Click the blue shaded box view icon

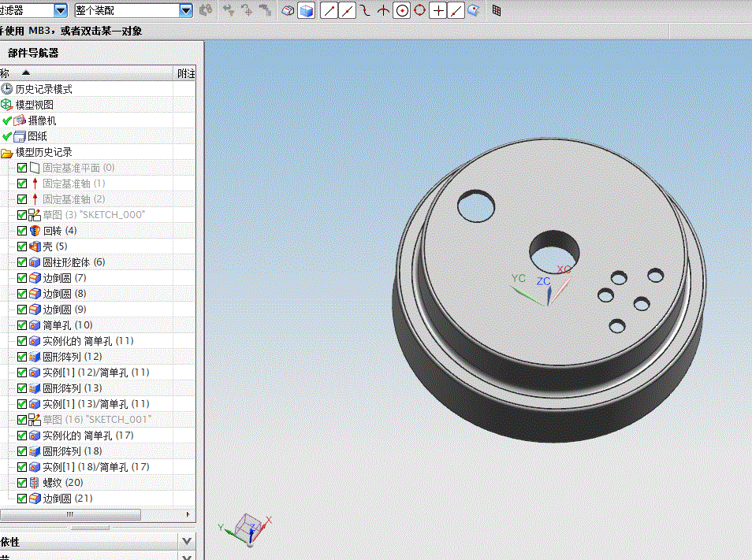[x=306, y=10]
